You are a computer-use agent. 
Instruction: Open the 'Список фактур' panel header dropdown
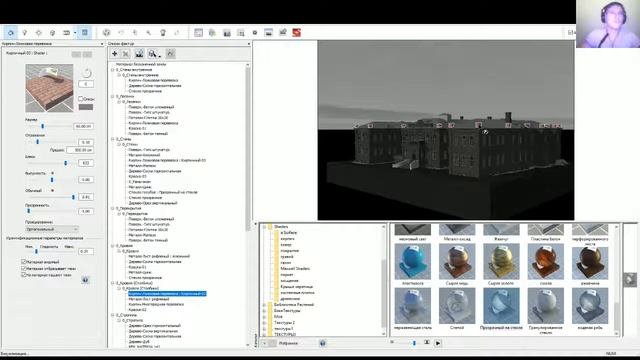249,44
